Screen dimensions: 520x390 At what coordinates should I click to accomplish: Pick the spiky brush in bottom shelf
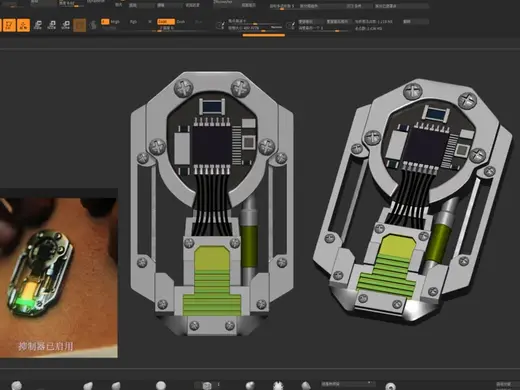click(278, 386)
